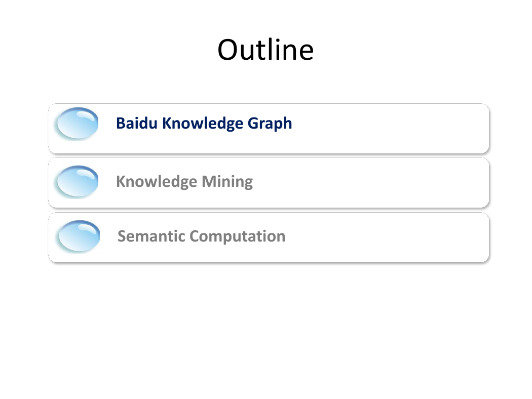
Task: Select empty right area of Knowledge Mining box
Action: pyautogui.click(x=373, y=182)
